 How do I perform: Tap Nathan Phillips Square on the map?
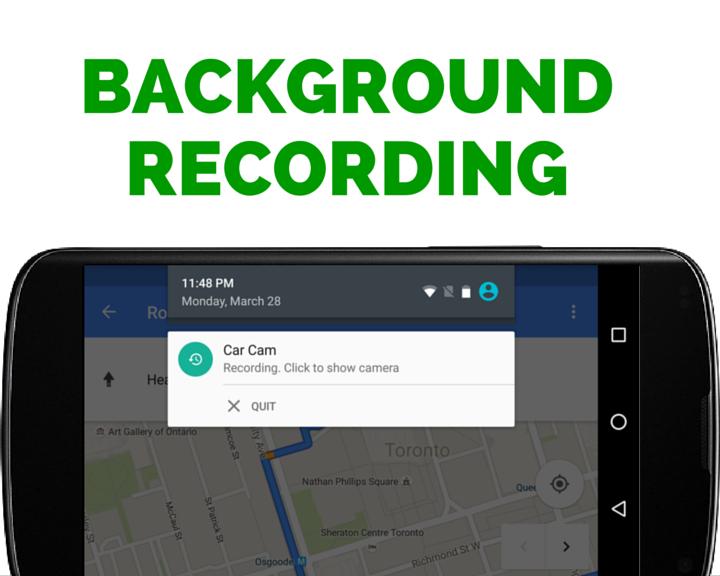351,483
